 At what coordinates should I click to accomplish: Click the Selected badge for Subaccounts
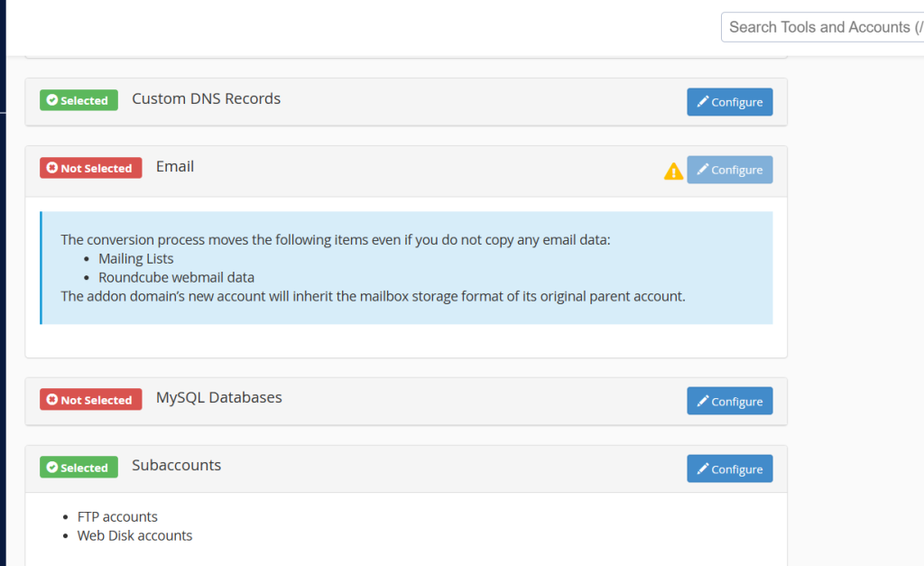point(79,468)
